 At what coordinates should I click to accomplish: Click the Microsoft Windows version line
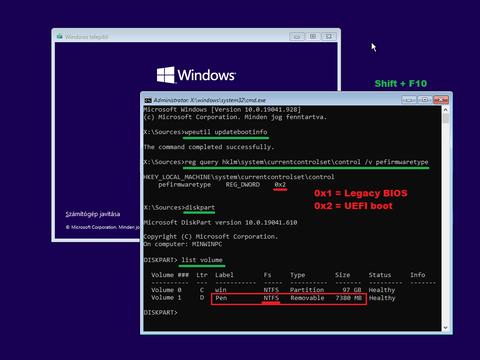point(222,110)
